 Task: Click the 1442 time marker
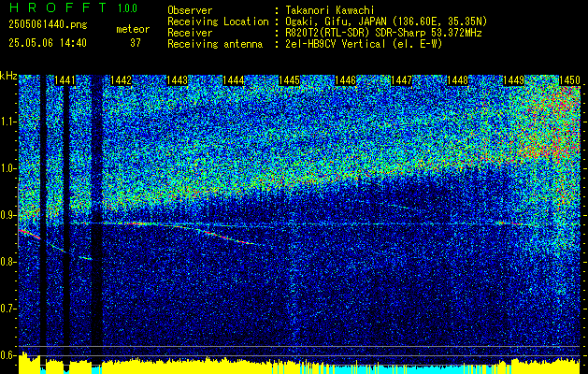point(122,79)
